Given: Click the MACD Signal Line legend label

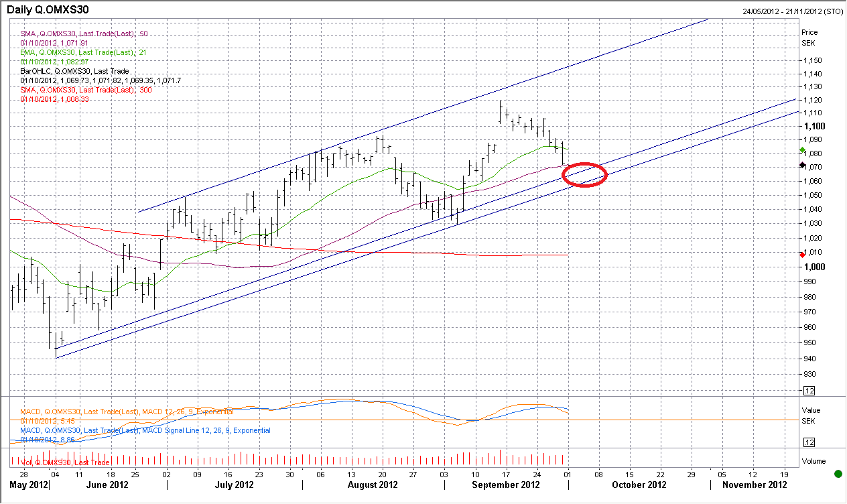Looking at the screenshot, I should (x=145, y=430).
